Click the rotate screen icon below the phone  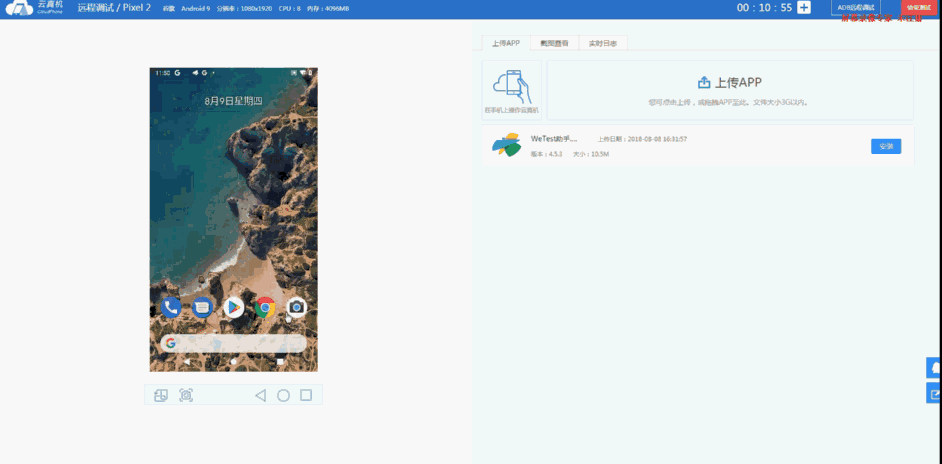(x=160, y=395)
